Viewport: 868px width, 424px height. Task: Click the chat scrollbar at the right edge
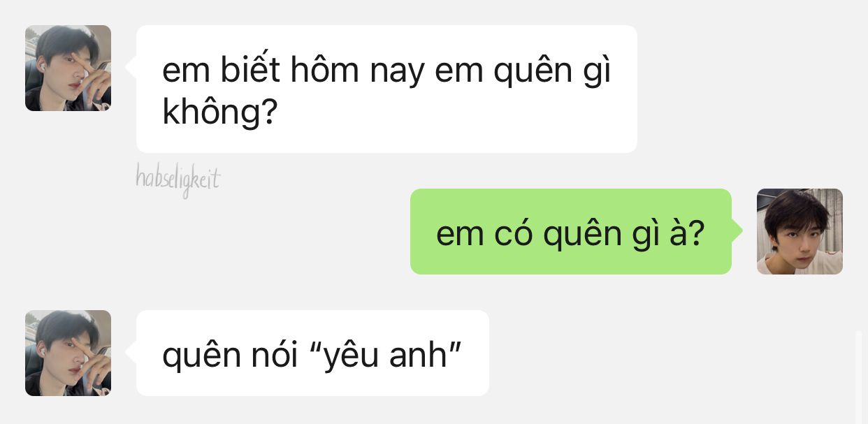point(859,376)
